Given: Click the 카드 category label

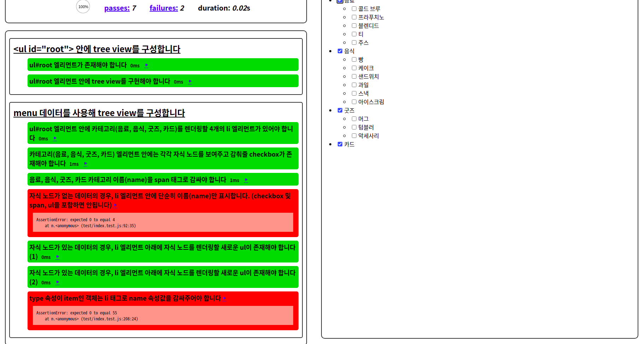Looking at the screenshot, I should coord(349,144).
